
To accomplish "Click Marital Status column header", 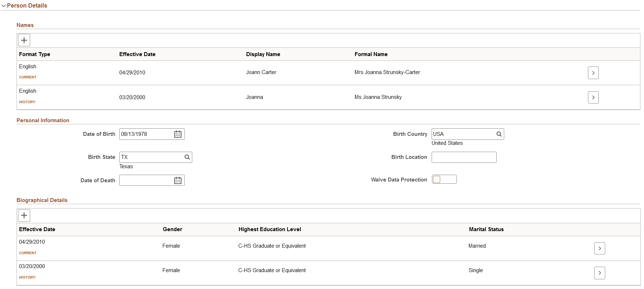I will (486, 229).
